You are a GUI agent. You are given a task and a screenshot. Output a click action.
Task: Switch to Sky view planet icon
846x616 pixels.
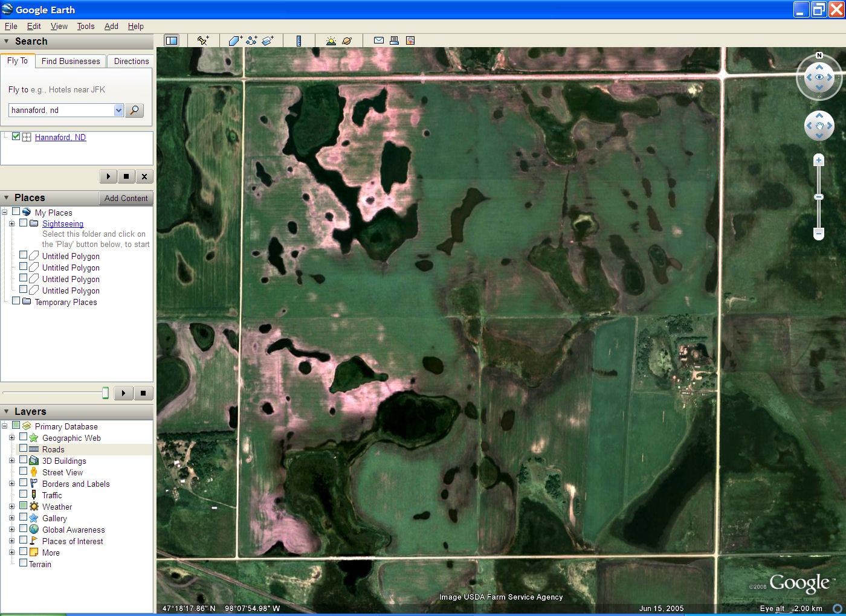click(347, 40)
